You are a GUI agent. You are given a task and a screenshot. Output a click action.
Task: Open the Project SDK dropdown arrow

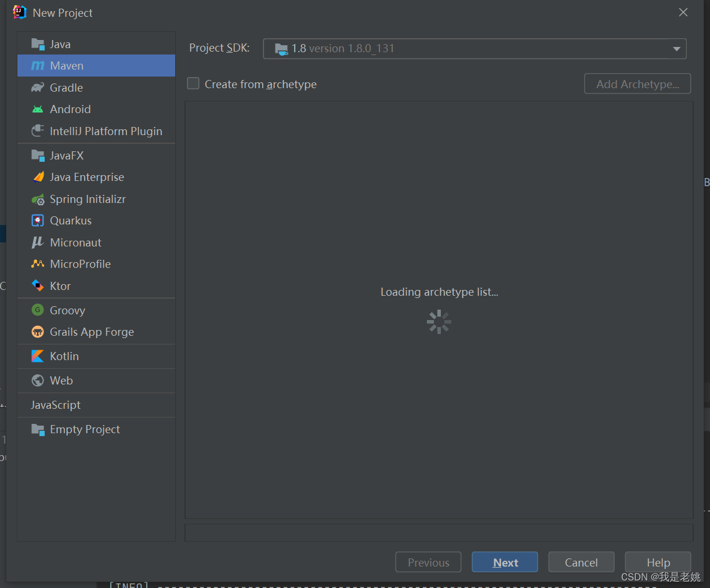click(x=676, y=49)
